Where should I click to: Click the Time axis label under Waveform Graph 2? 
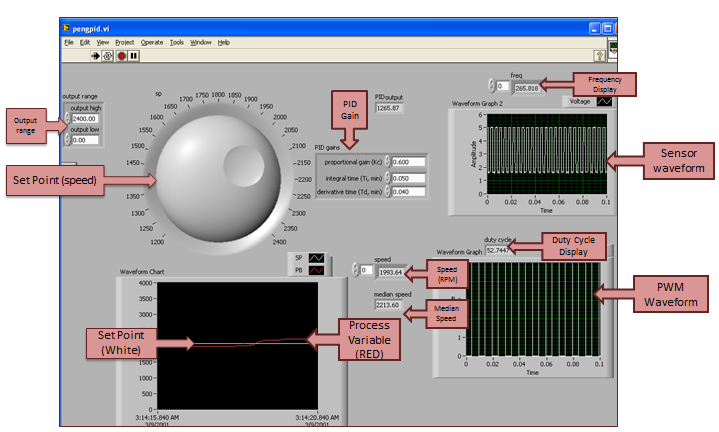click(546, 210)
